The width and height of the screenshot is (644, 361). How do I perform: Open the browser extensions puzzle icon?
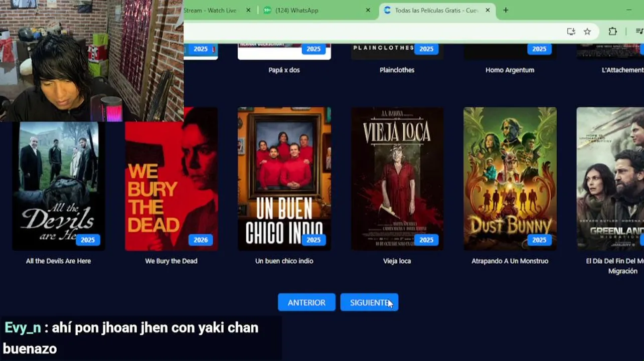tap(612, 32)
